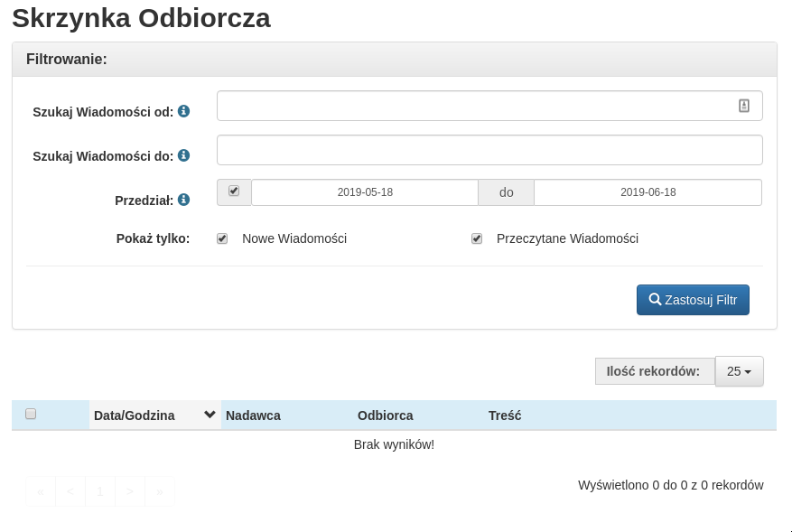Uncheck the 'Przeczytane Wiadomości' checkbox
This screenshot has height=532, width=792.
(477, 238)
